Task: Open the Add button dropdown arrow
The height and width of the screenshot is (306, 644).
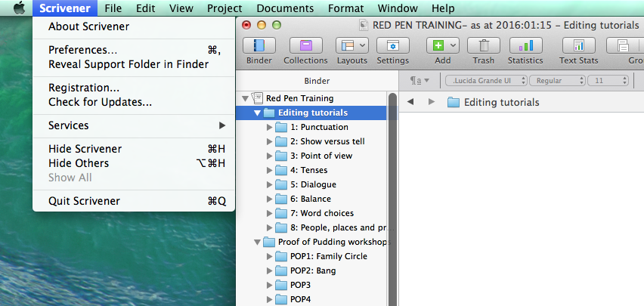Action: (x=453, y=45)
